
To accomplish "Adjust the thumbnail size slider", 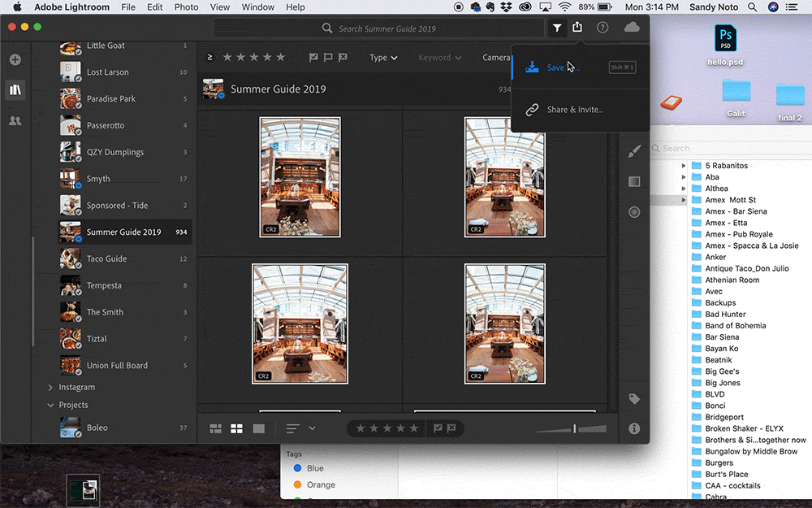I will [x=574, y=428].
